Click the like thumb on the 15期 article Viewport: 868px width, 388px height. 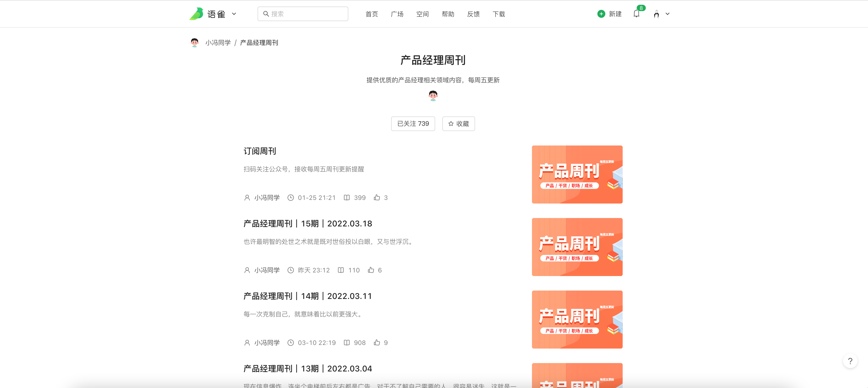[371, 270]
